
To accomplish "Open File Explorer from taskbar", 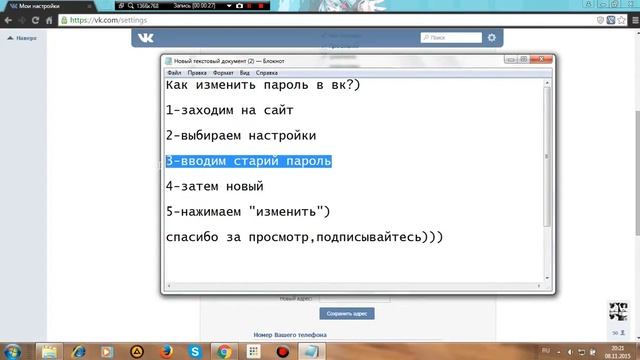I will click(x=49, y=351).
